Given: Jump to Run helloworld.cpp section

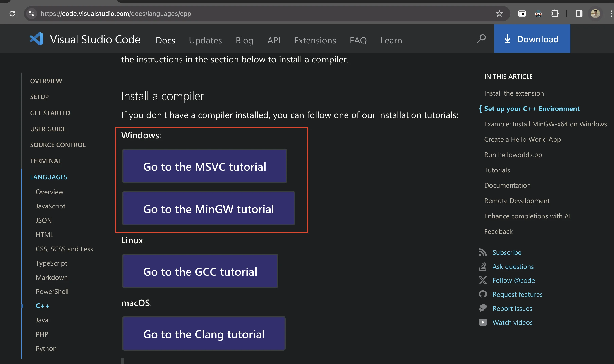Looking at the screenshot, I should click(x=513, y=155).
